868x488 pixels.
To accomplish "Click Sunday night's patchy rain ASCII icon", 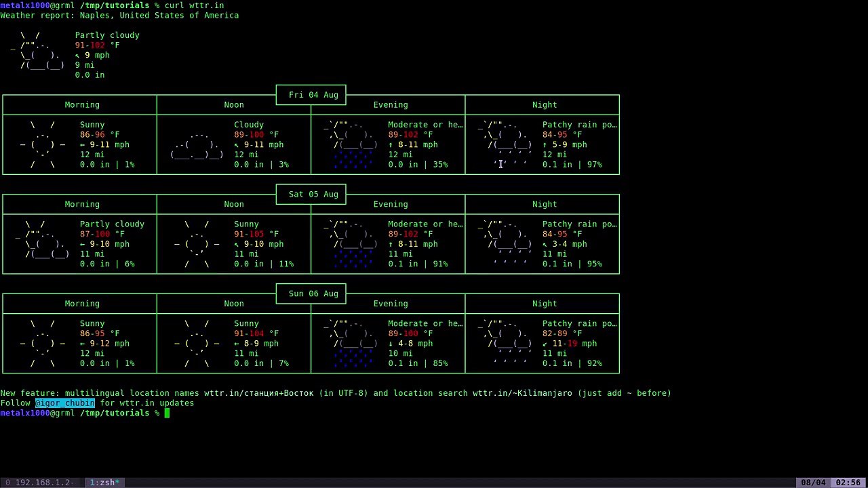I will [505, 344].
